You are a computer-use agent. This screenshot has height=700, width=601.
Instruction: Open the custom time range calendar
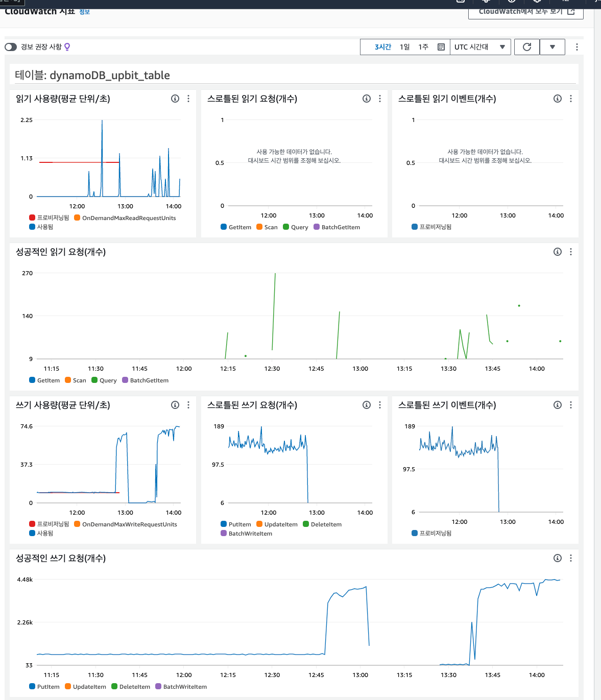click(x=441, y=47)
